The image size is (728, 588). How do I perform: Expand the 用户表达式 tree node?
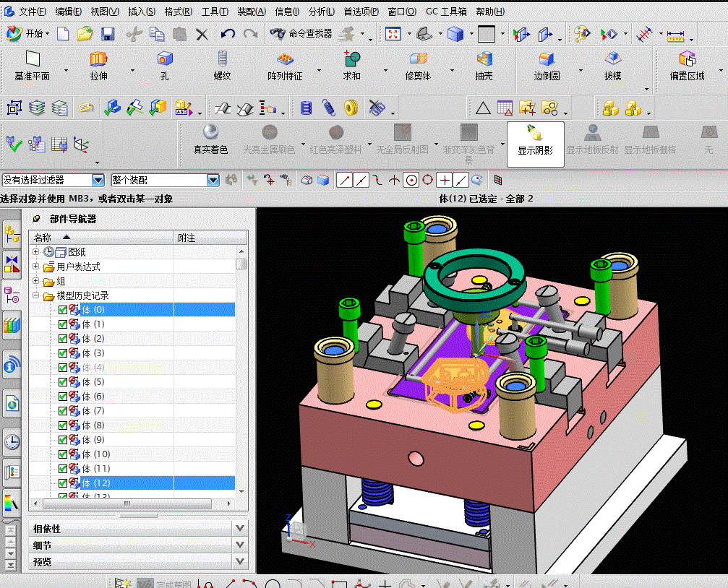click(35, 267)
